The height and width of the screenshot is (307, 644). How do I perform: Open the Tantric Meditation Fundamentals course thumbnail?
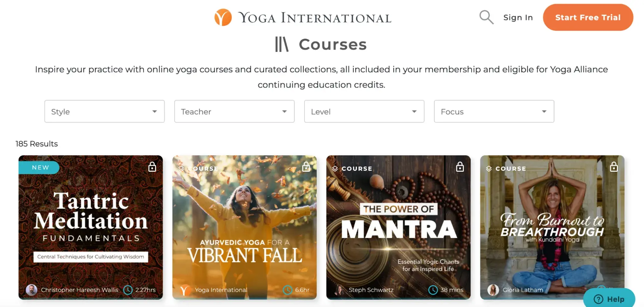(91, 227)
